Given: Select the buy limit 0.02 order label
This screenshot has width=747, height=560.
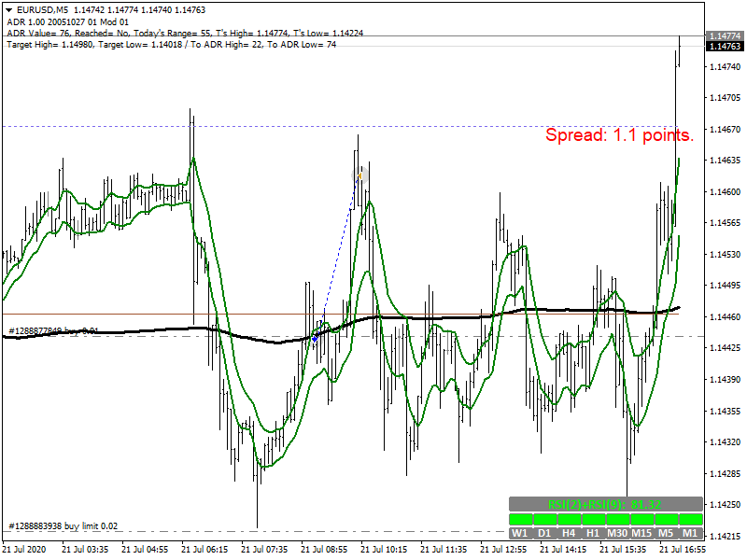Looking at the screenshot, I should [63, 526].
